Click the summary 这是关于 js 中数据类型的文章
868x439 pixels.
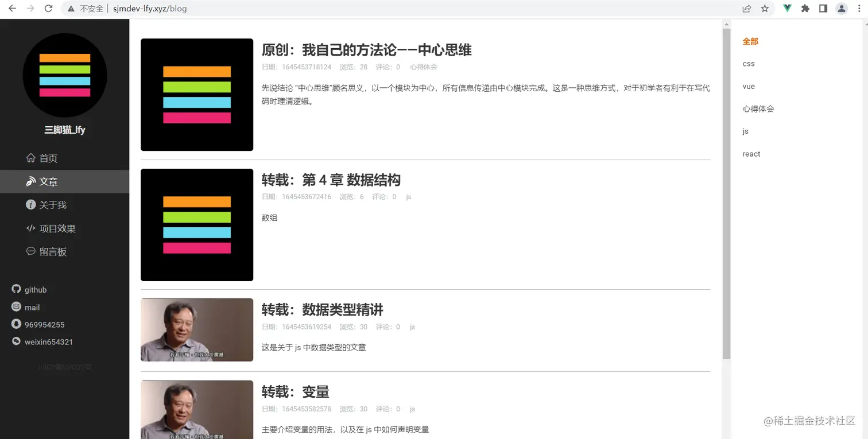[313, 348]
